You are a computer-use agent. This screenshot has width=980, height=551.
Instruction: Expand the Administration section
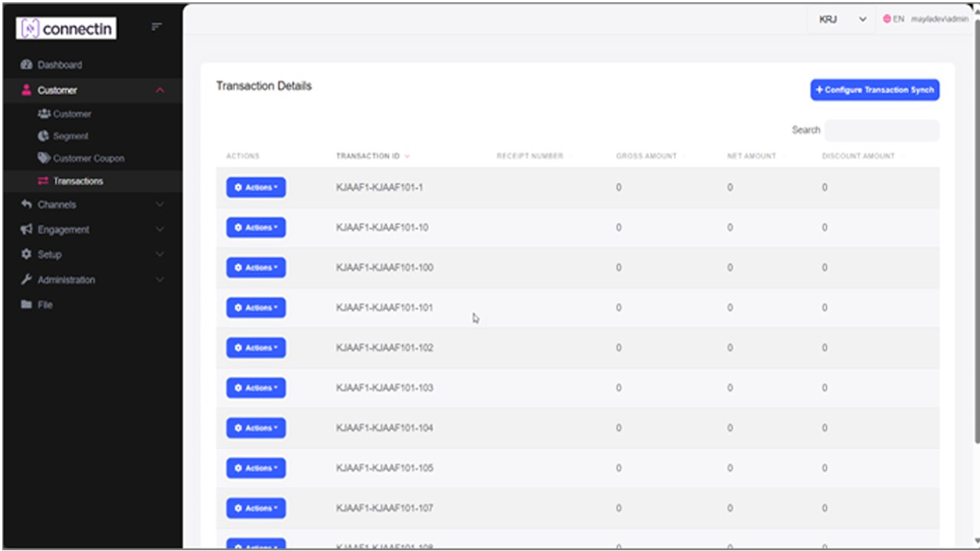(x=160, y=279)
